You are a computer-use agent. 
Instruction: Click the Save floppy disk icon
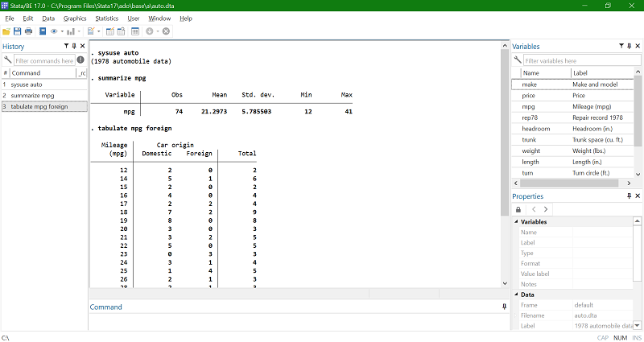tap(18, 31)
